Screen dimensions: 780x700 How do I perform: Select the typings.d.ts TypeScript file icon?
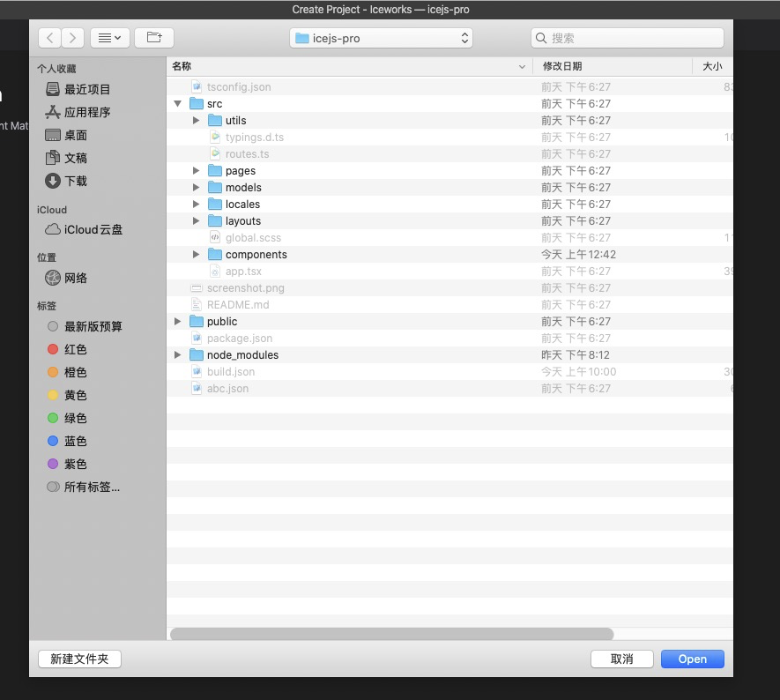point(214,137)
